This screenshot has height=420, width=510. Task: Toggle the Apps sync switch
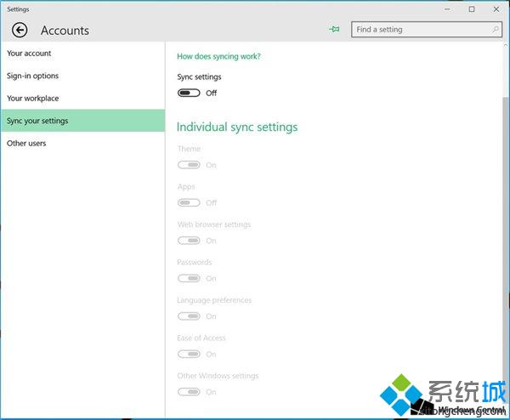pyautogui.click(x=189, y=202)
